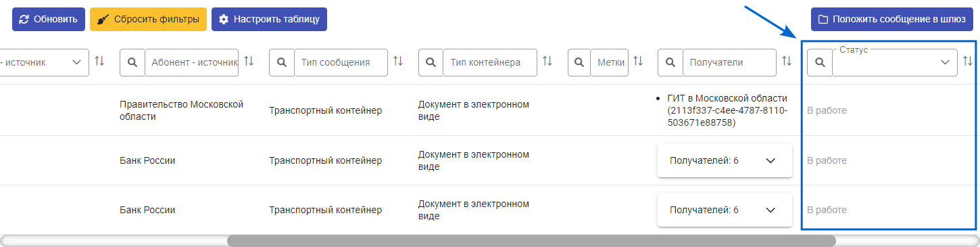Sort by Получатели column arrows

(x=787, y=62)
